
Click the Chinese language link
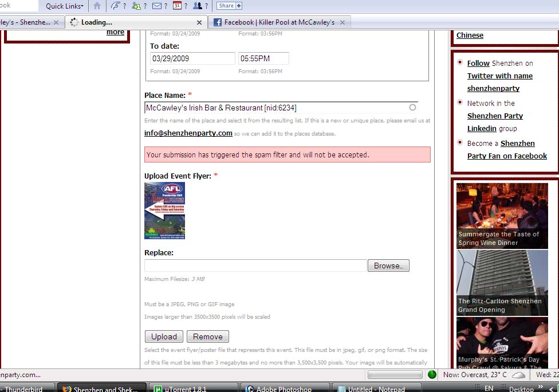(470, 35)
